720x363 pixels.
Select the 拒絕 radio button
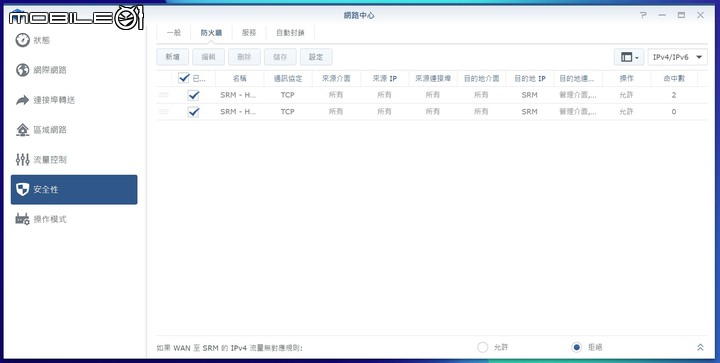(x=576, y=347)
